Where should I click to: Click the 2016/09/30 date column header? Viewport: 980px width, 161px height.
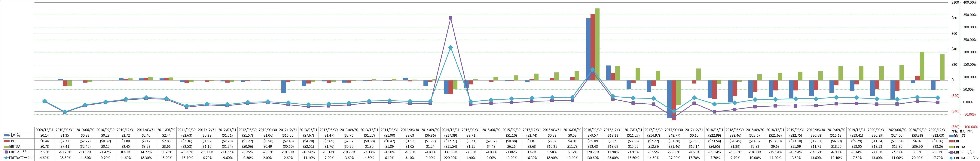coord(592,130)
